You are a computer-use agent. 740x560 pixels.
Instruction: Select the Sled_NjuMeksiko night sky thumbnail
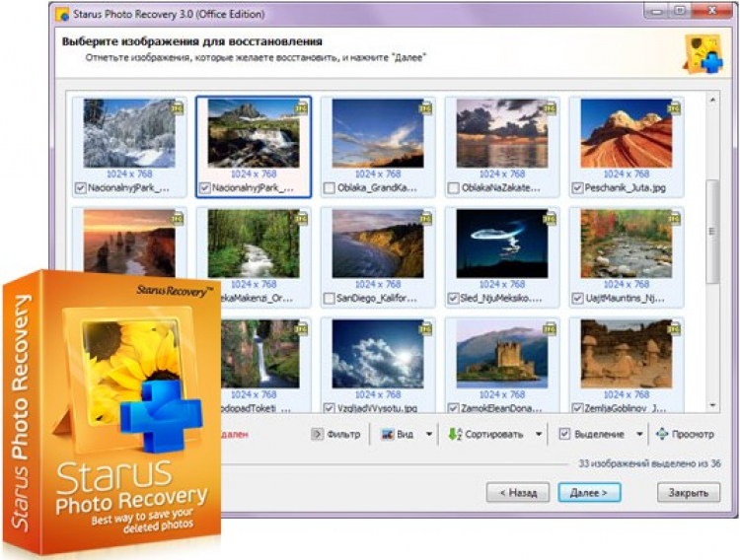click(502, 244)
